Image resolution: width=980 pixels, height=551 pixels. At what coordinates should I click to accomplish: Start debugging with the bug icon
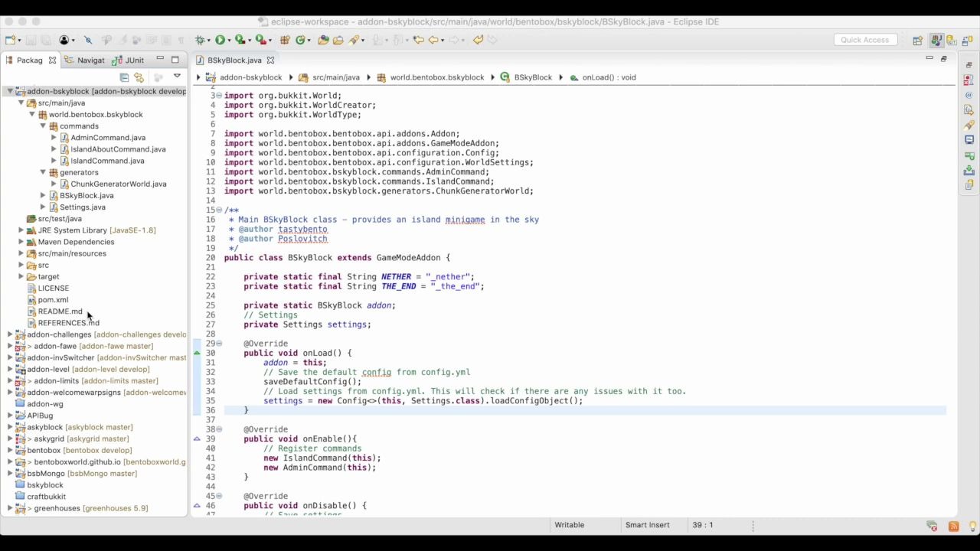pos(201,40)
